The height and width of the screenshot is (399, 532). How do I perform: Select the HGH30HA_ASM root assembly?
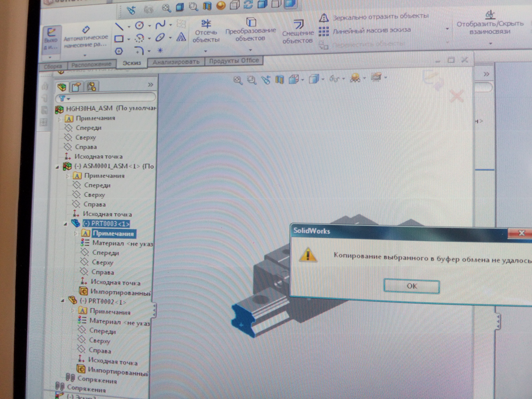(106, 109)
